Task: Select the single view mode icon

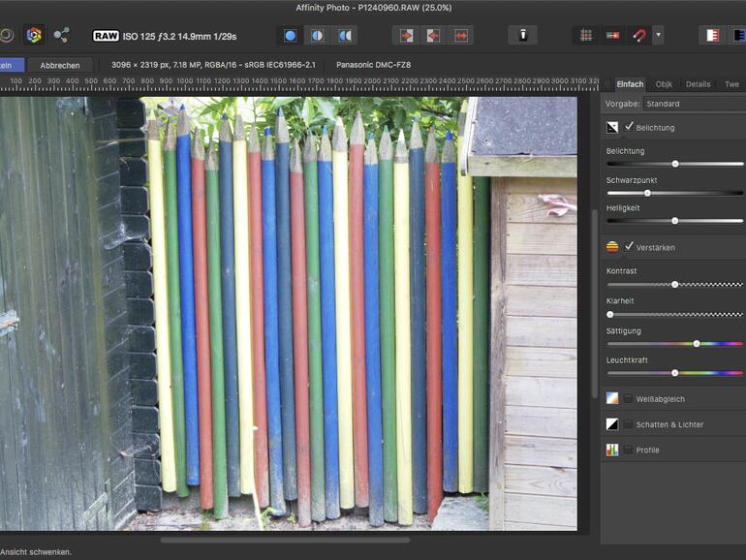Action: (x=290, y=36)
